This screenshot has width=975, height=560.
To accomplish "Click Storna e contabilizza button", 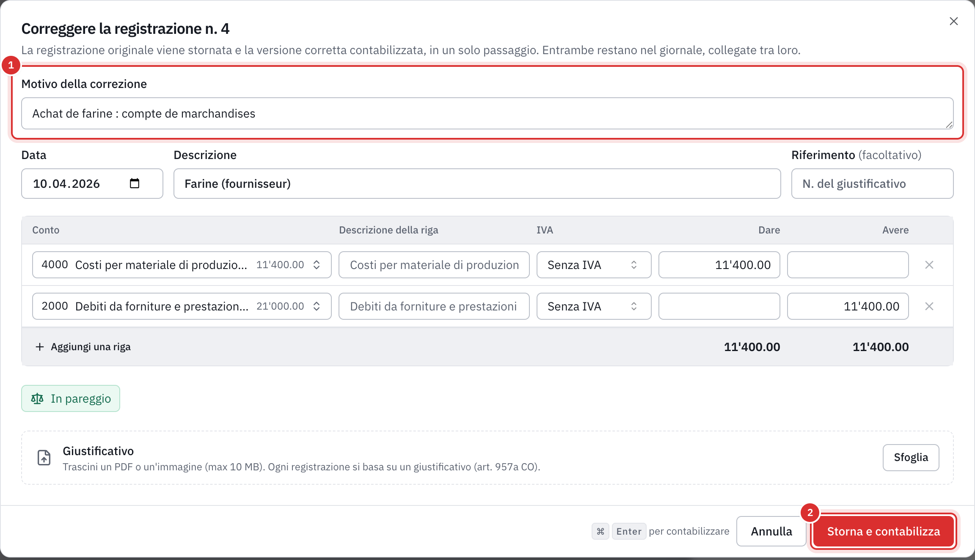I will pos(883,531).
